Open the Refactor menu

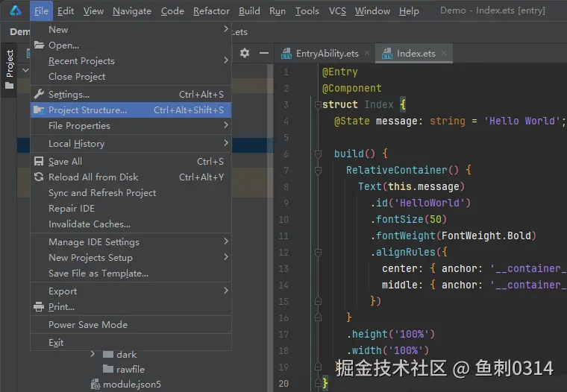click(211, 11)
